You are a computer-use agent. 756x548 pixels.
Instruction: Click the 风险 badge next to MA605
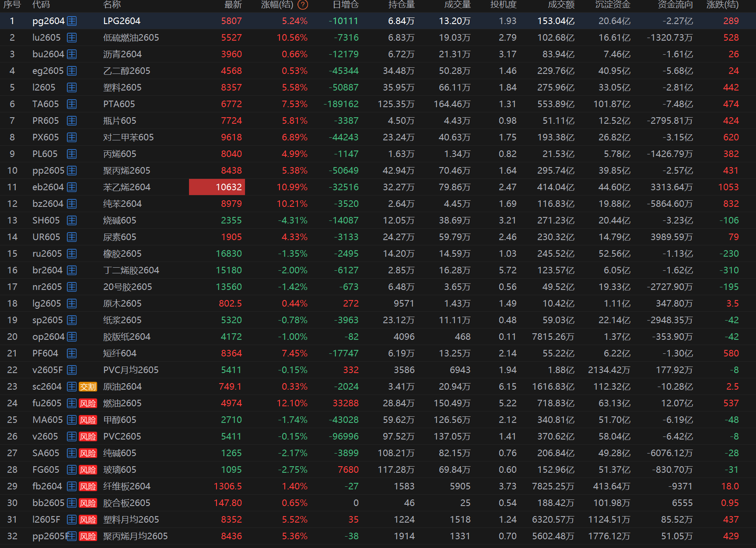tap(87, 420)
